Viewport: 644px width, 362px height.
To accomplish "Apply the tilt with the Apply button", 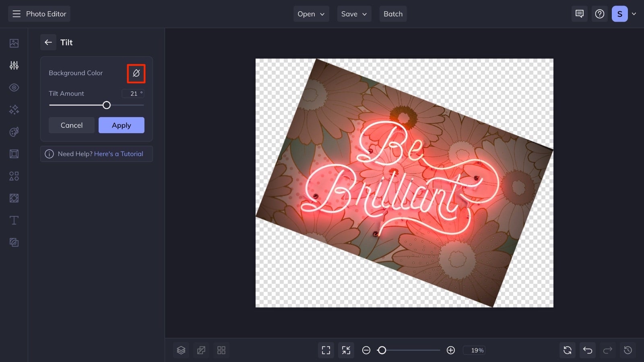I will (121, 125).
